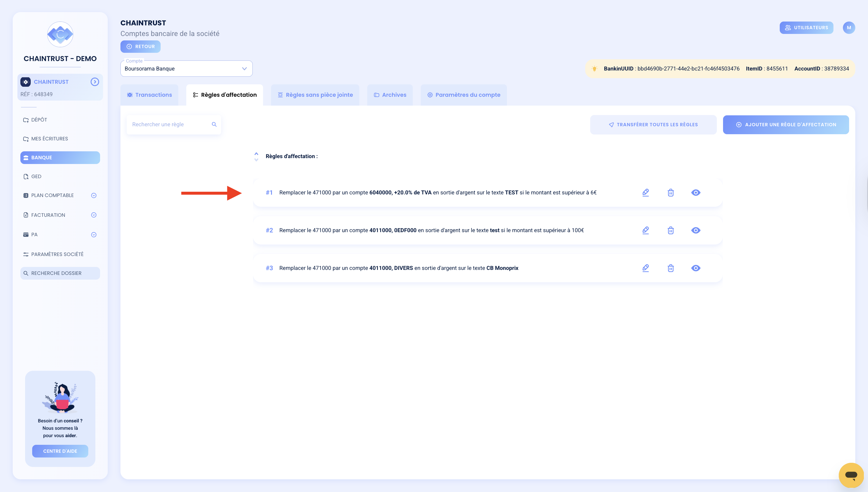868x492 pixels.
Task: Click the sort arrows beside Règles d'affectation
Action: (256, 156)
